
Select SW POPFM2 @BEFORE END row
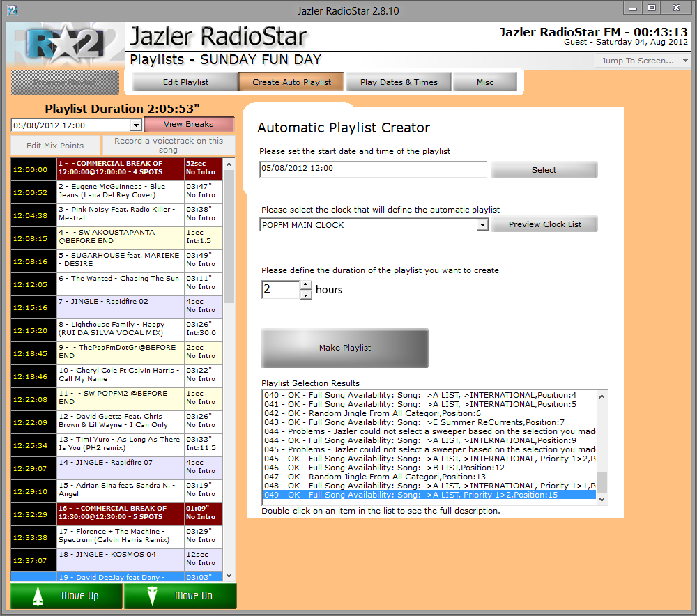pos(116,399)
